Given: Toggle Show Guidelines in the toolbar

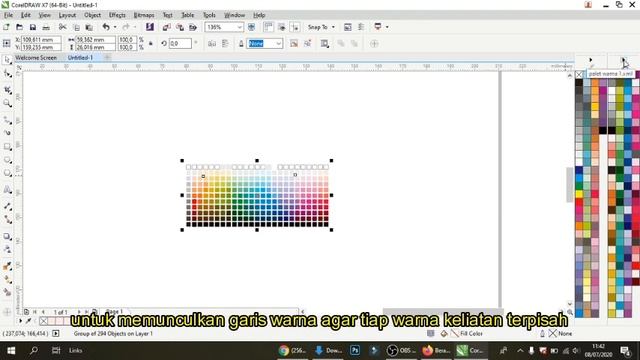Looking at the screenshot, I should (x=295, y=27).
